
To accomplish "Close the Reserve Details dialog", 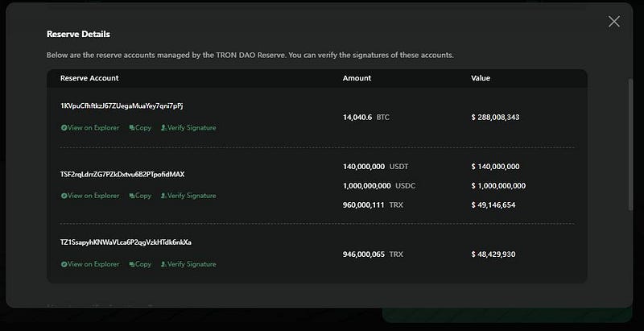I will (614, 22).
